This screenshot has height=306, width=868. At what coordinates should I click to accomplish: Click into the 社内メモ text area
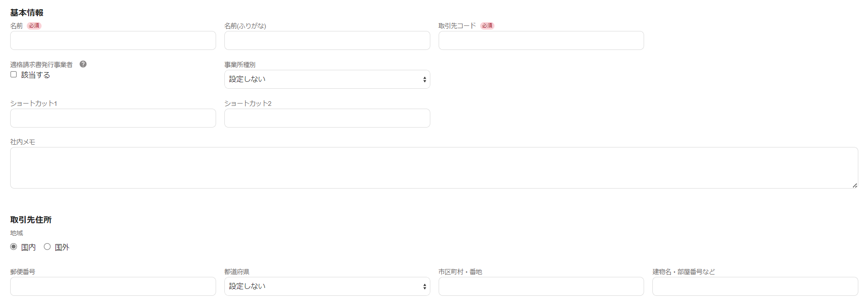pyautogui.click(x=434, y=168)
